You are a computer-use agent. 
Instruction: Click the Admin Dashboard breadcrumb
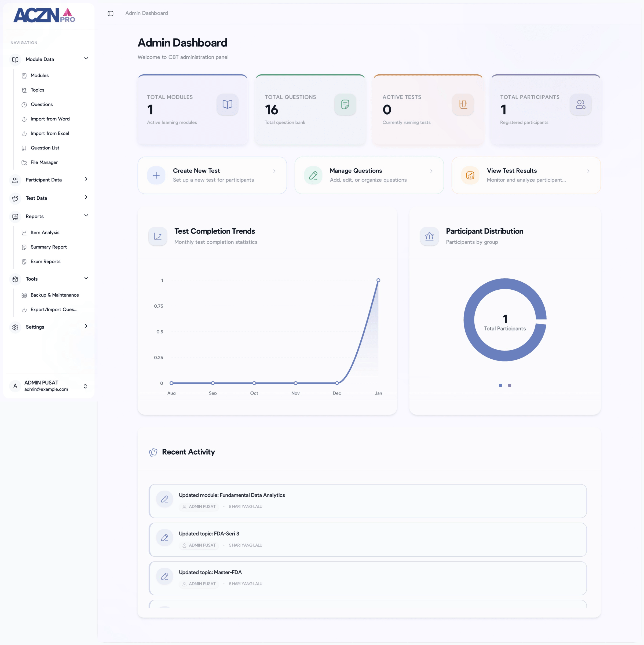147,13
